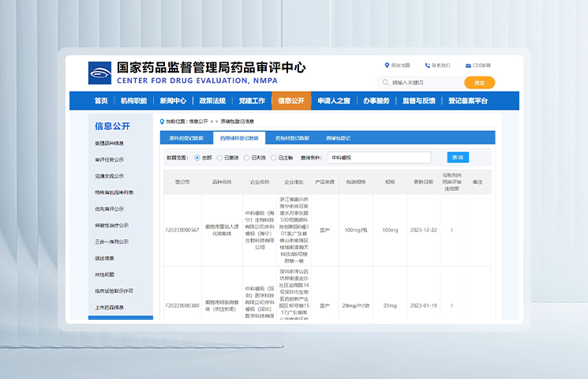Click the magnifier icon in search box
Screen dimensions: 588x379
pos(386,82)
